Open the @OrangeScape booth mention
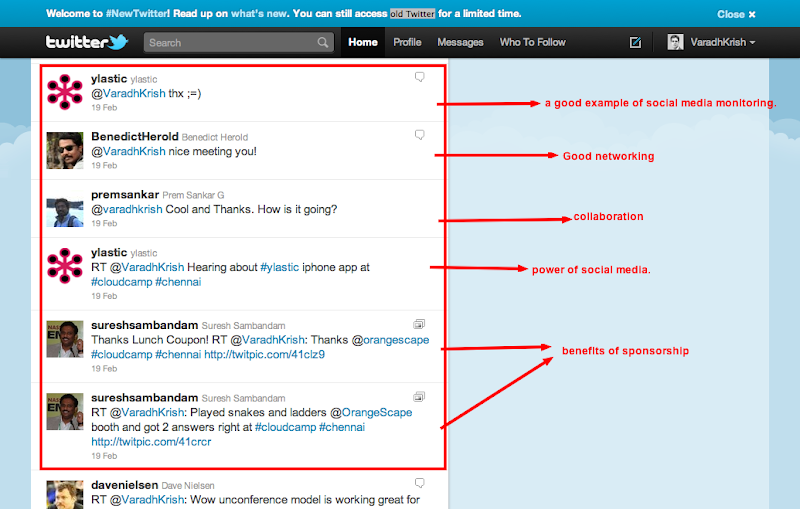Image resolution: width=800 pixels, height=509 pixels. point(371,412)
